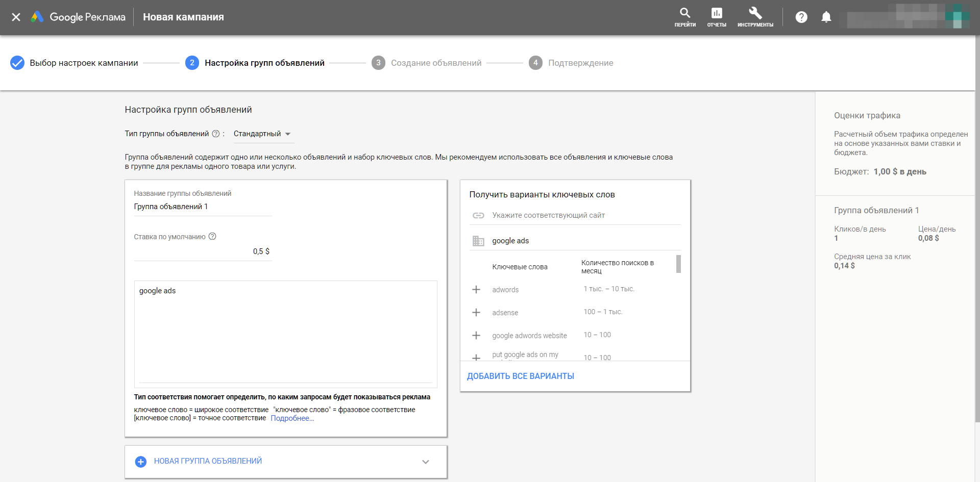980x482 pixels.
Task: Click the building icon next to google ads
Action: tap(478, 241)
